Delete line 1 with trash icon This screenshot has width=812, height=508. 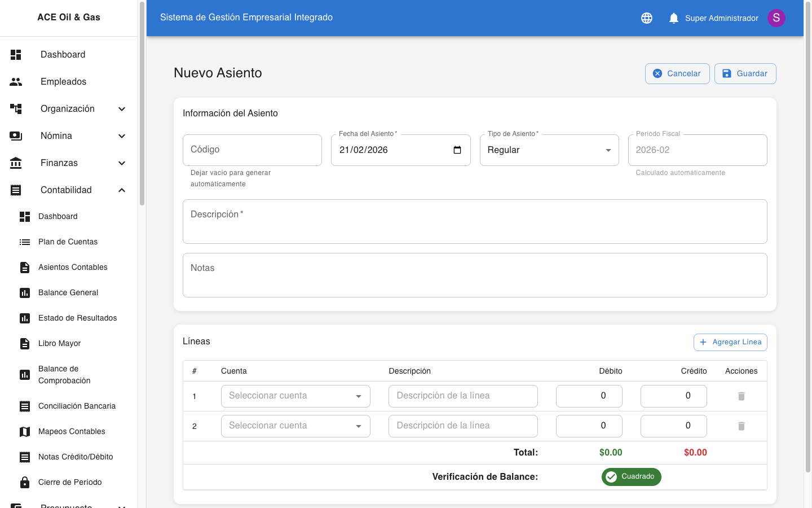coord(741,396)
